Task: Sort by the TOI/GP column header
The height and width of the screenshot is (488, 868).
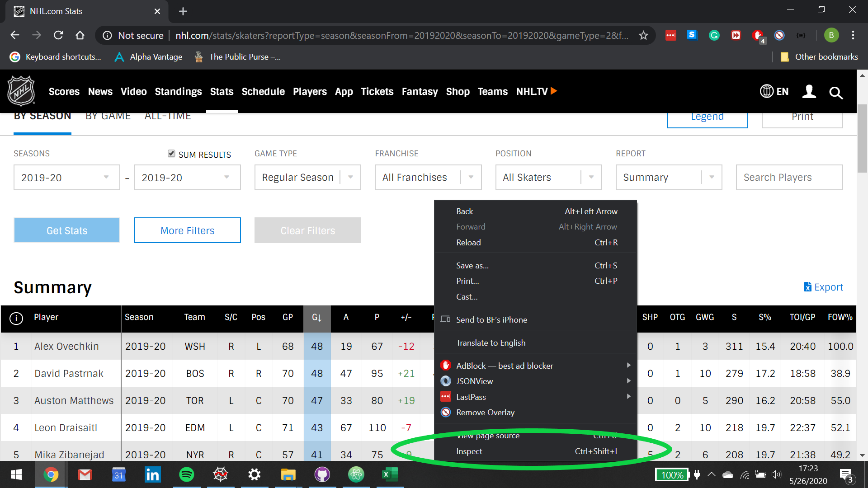Action: [x=802, y=317]
